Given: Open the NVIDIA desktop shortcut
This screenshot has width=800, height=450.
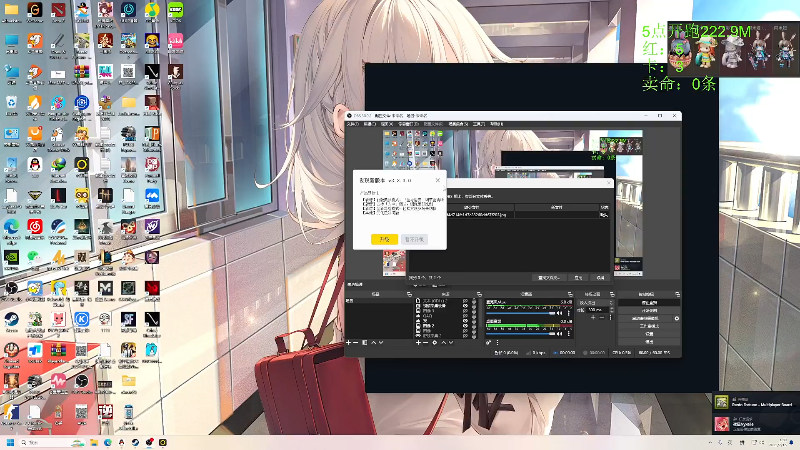Looking at the screenshot, I should coord(11,257).
